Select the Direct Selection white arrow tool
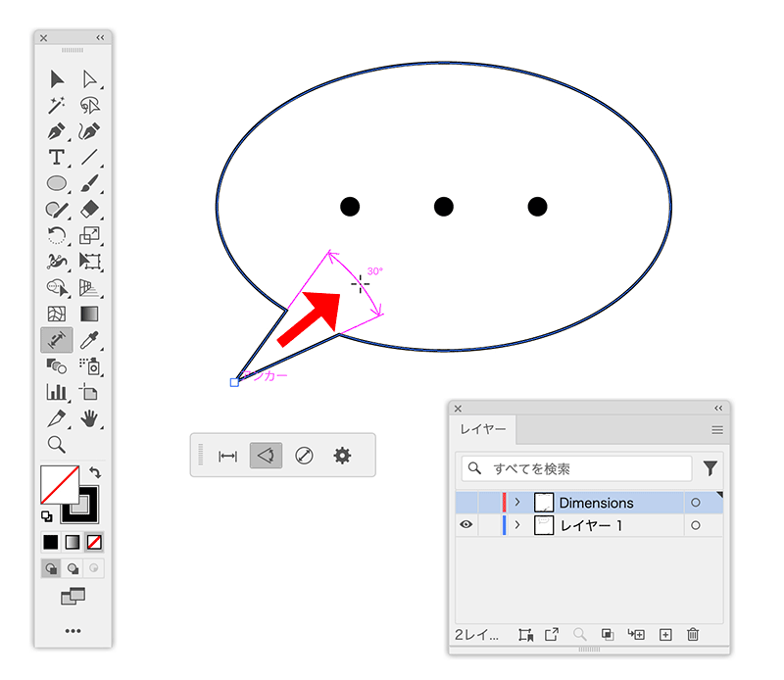 coord(89,79)
